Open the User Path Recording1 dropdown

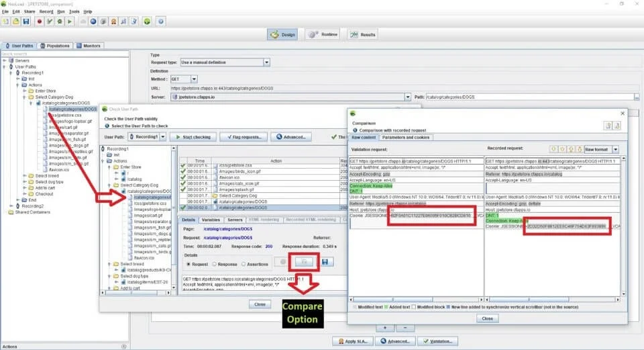coord(162,136)
